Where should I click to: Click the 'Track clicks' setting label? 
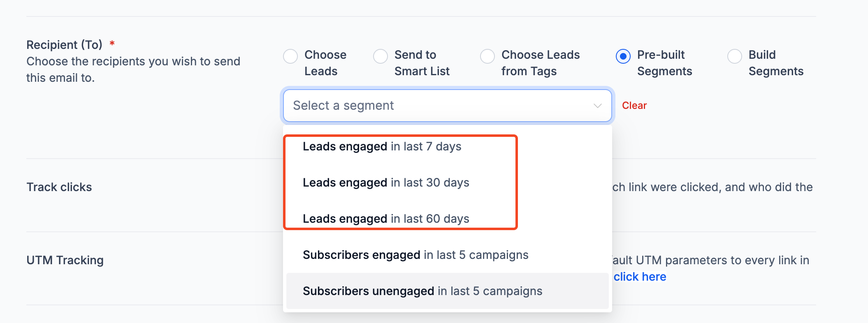pyautogui.click(x=59, y=187)
